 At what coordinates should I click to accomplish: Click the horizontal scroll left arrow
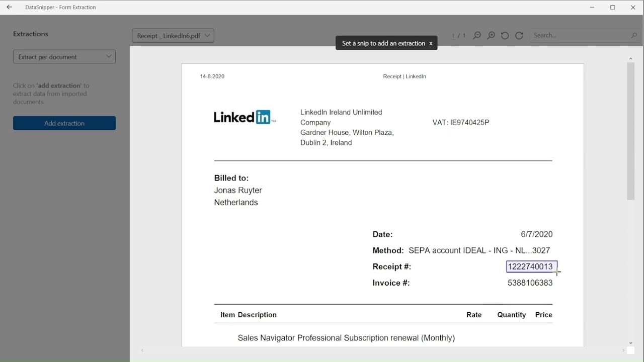(x=142, y=350)
